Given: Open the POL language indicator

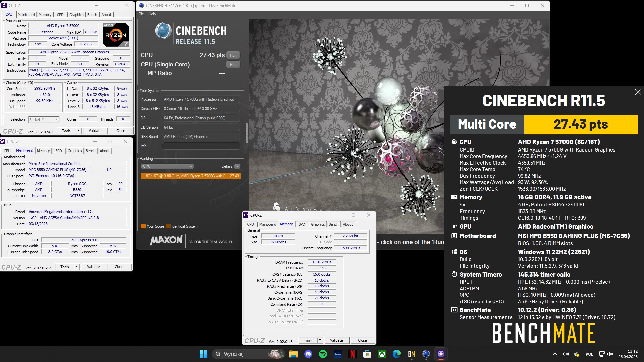Looking at the screenshot, I should coord(589,354).
